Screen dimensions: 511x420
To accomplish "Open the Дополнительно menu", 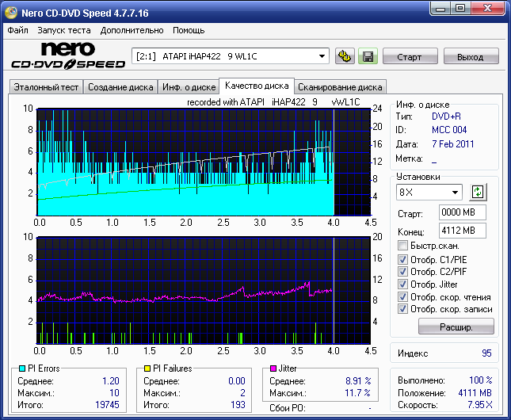I will pos(132,30).
